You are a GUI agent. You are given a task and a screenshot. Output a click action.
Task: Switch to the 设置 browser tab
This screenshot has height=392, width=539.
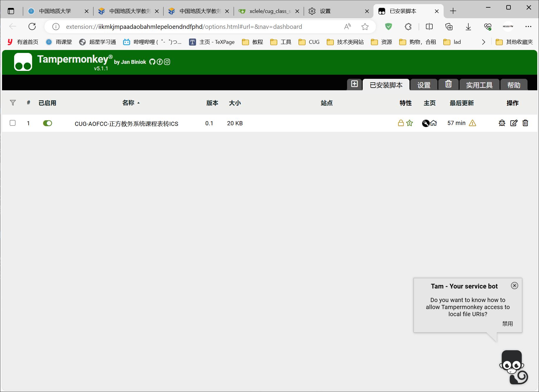coord(339,11)
